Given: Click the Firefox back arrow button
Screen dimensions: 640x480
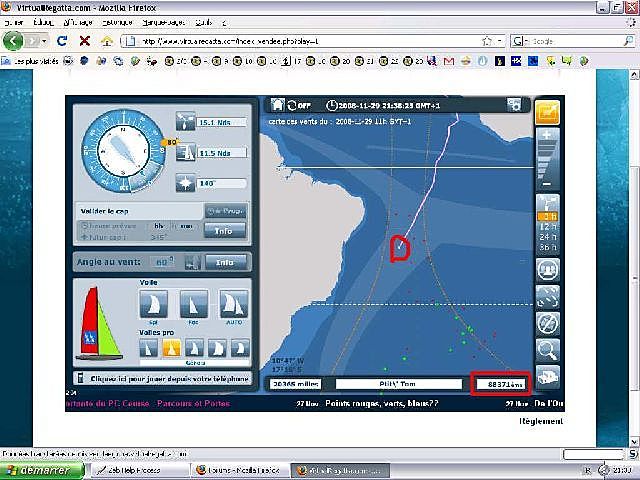Looking at the screenshot, I should pos(13,41).
